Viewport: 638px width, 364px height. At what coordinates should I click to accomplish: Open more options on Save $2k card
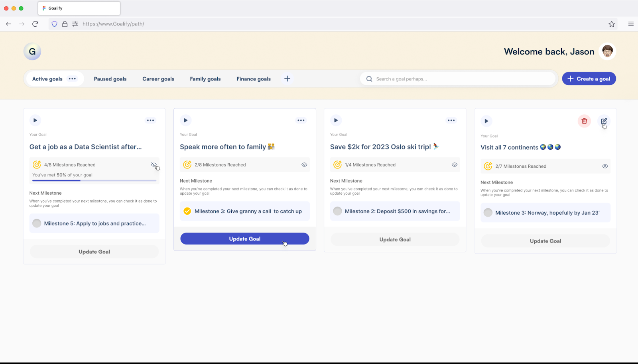(451, 120)
